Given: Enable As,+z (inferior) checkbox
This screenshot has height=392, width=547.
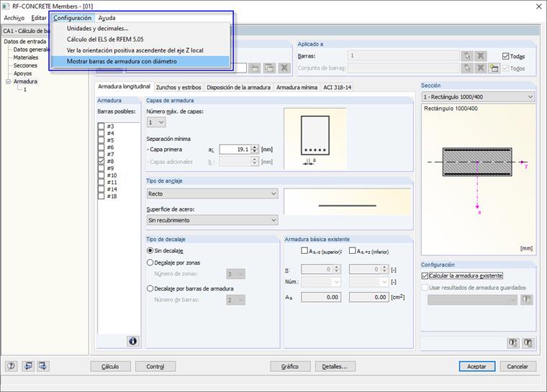Looking at the screenshot, I should pyautogui.click(x=353, y=251).
